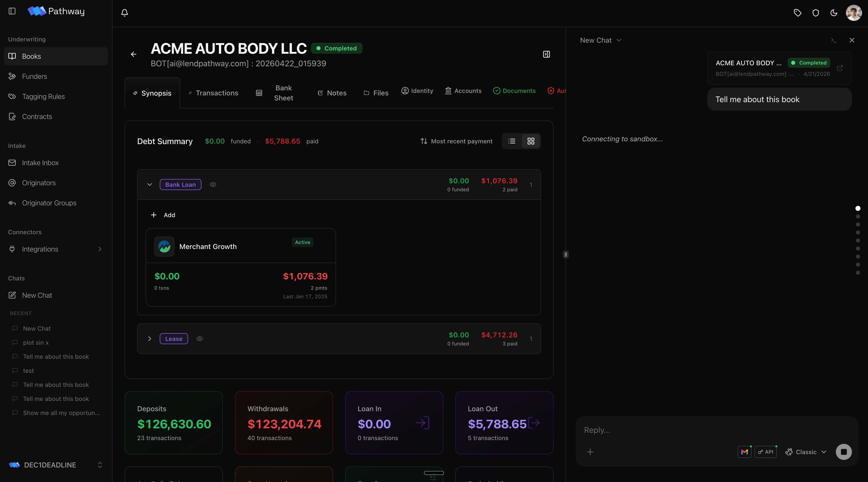Click the Gmail connector icon

tap(744, 452)
